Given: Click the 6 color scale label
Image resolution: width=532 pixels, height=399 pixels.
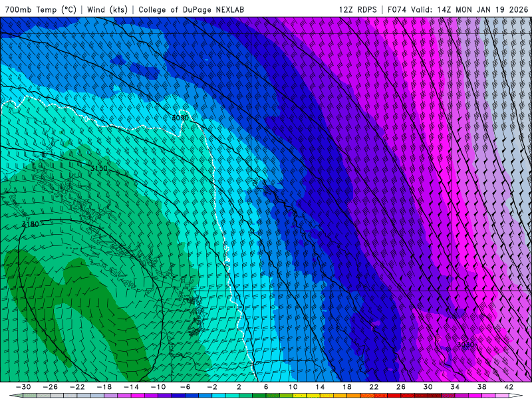Looking at the screenshot, I should click(266, 387).
